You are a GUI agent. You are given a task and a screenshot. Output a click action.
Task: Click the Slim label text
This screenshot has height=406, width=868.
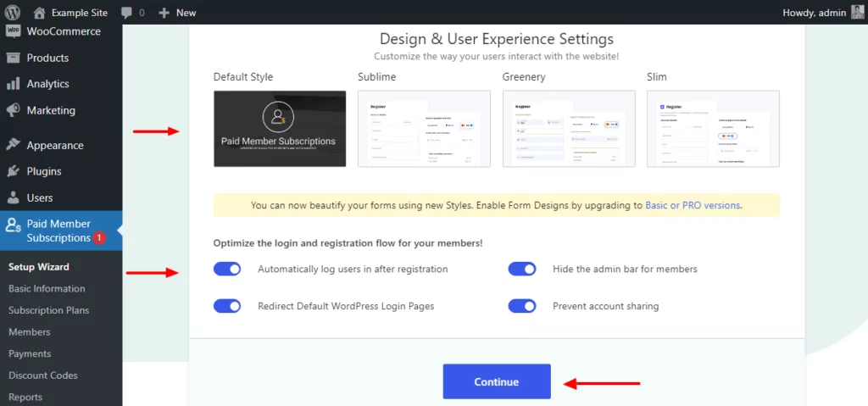[x=657, y=77]
